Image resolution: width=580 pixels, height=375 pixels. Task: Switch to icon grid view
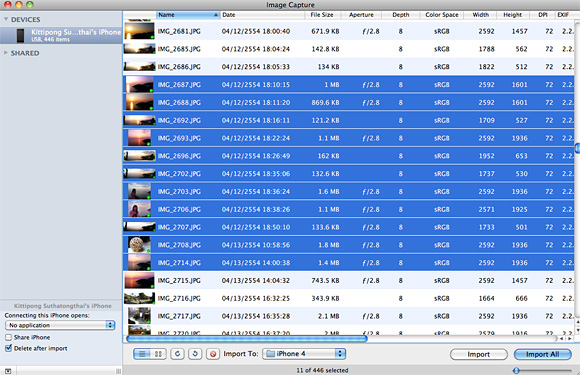[x=158, y=354]
